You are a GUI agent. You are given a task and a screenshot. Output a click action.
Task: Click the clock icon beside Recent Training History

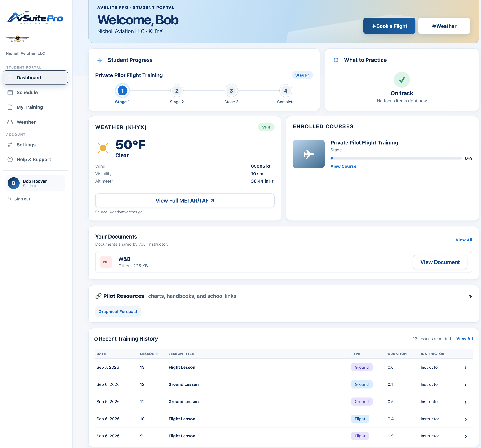(96, 339)
